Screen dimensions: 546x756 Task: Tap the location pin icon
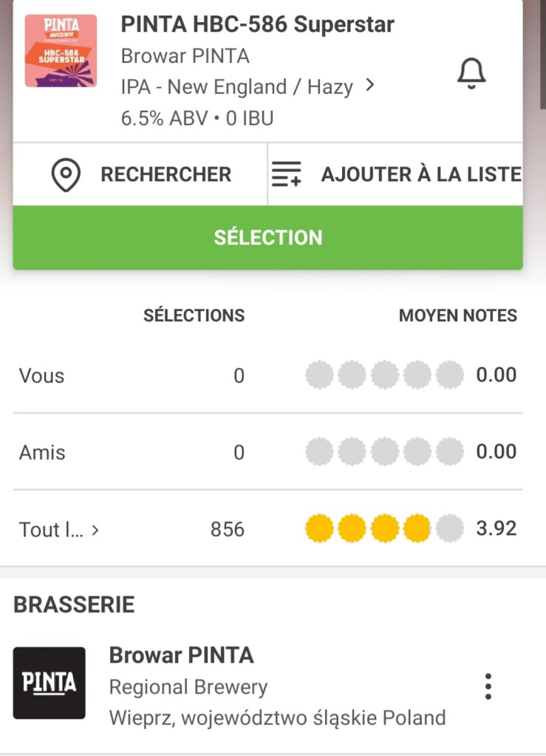pos(66,174)
